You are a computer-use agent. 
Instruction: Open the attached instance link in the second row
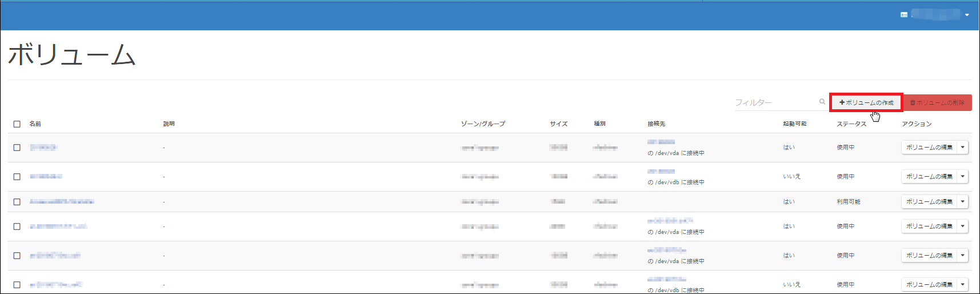661,171
